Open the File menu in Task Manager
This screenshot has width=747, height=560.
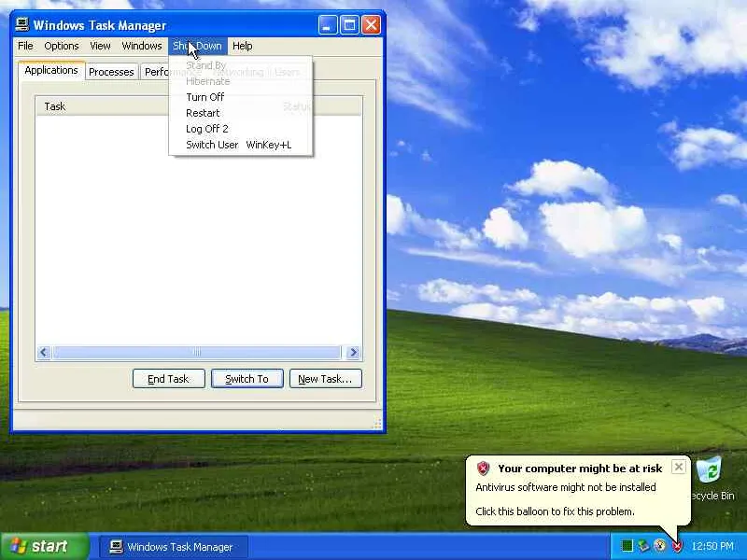[x=25, y=46]
